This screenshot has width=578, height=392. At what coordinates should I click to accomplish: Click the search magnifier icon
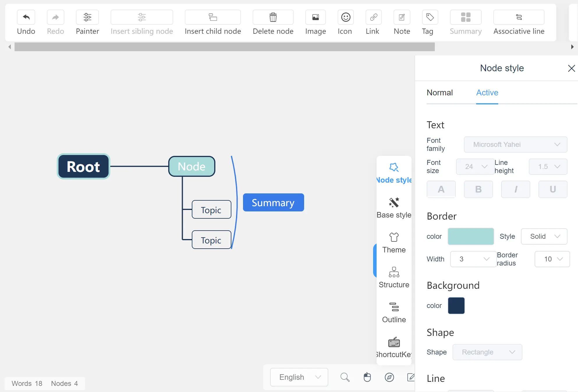click(345, 377)
